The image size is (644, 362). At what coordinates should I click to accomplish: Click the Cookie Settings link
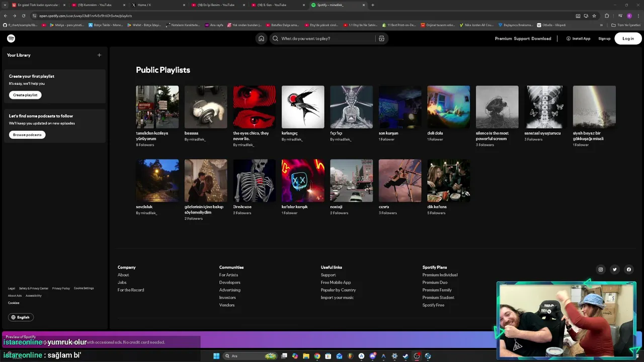click(x=84, y=288)
